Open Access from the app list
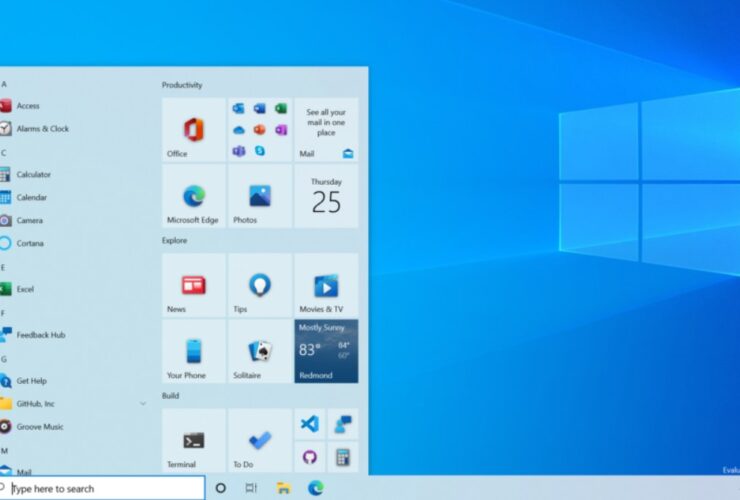Screen dimensions: 740x500 pyautogui.click(x=76, y=106)
